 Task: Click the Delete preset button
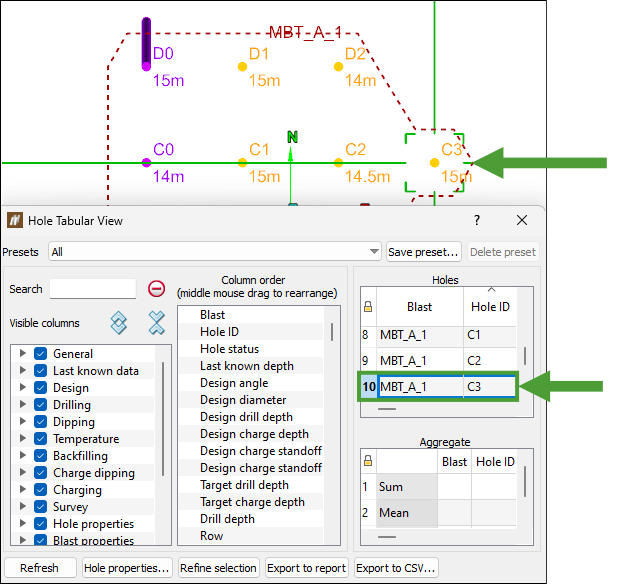[x=503, y=252]
